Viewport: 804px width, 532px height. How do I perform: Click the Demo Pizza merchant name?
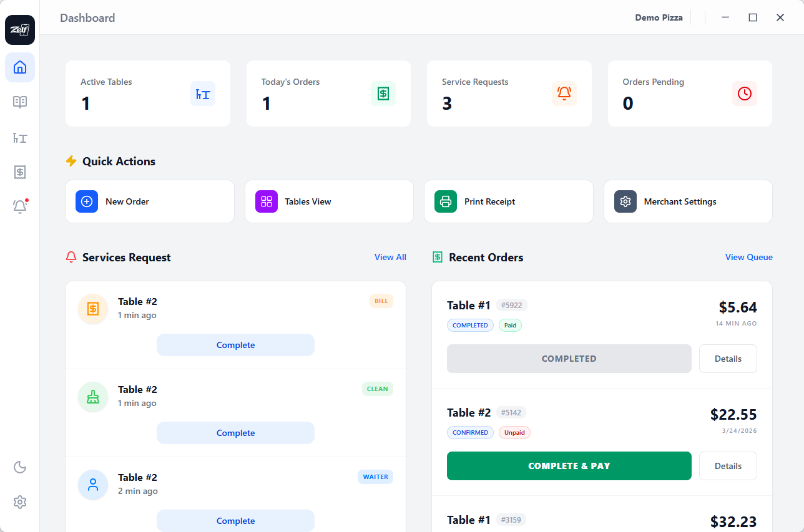659,17
